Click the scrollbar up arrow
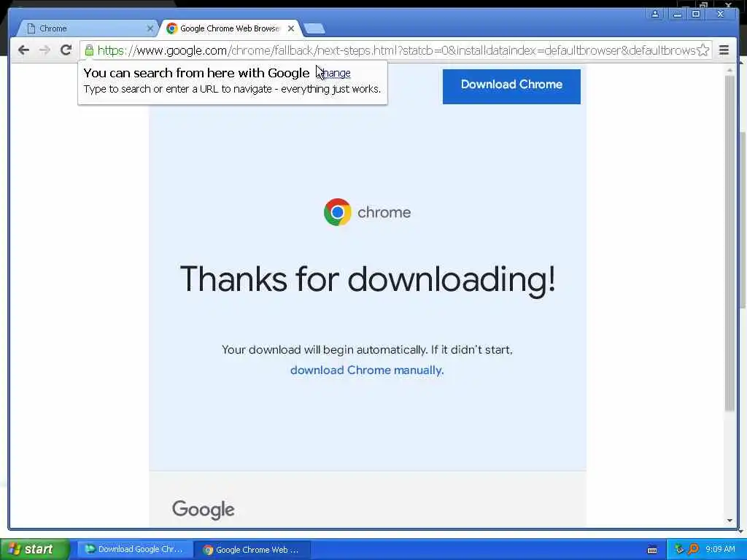 tap(729, 71)
